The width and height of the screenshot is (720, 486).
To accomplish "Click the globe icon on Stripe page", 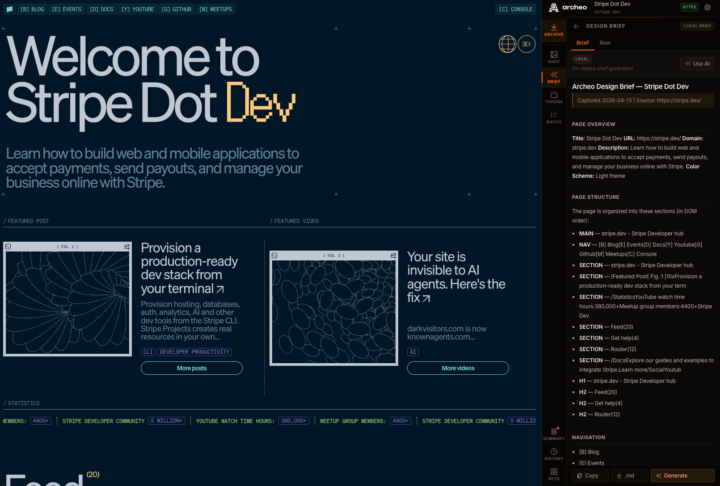I will click(x=507, y=44).
